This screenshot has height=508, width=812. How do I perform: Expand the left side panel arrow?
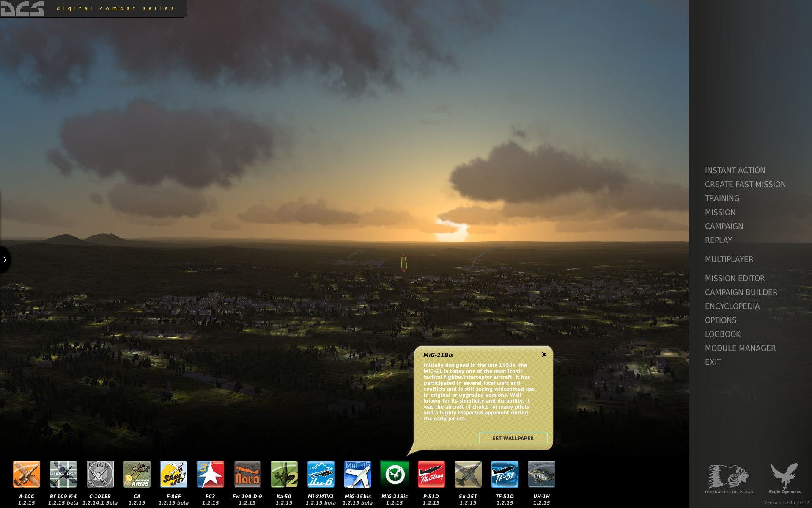(5, 260)
